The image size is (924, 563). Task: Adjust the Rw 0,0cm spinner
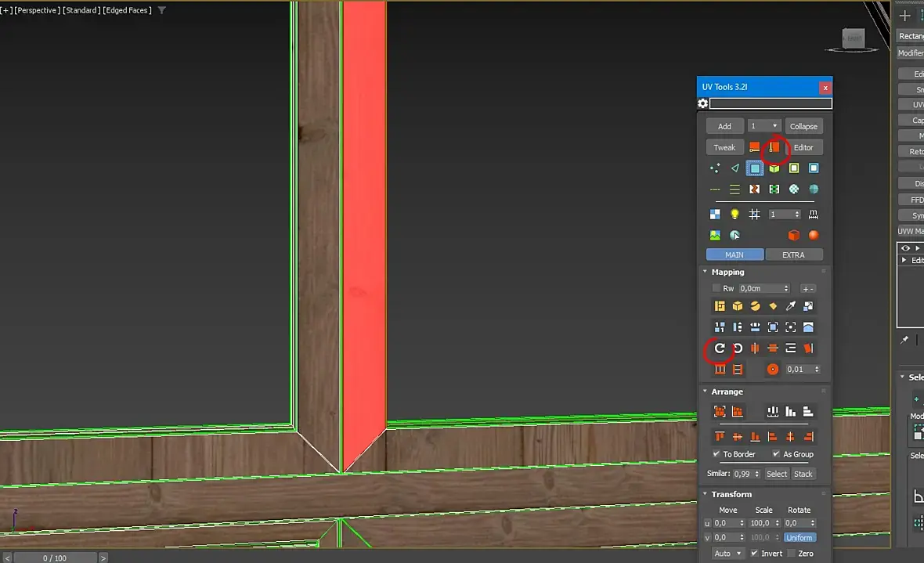[786, 288]
